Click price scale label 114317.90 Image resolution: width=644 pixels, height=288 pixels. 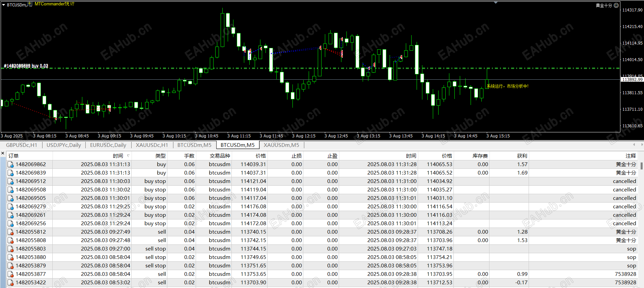(632, 10)
